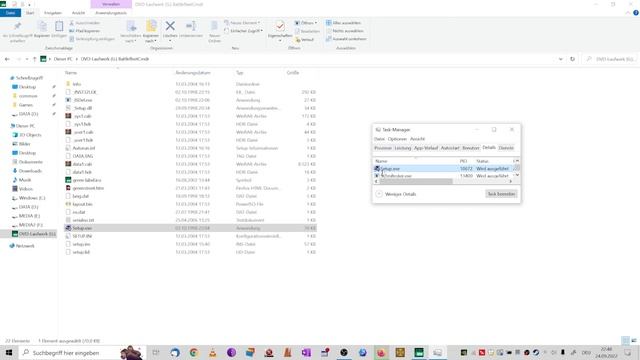Click the search box in Explorer
The height and width of the screenshot is (360, 640).
click(x=611, y=59)
